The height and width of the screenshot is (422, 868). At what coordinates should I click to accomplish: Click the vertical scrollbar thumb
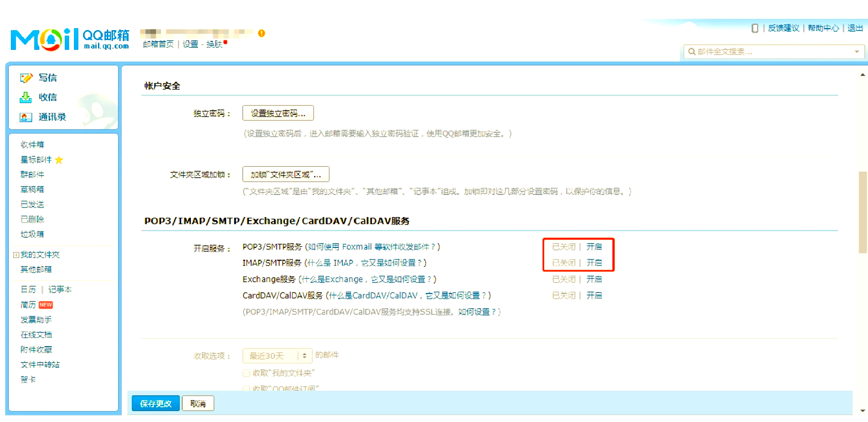click(x=863, y=212)
